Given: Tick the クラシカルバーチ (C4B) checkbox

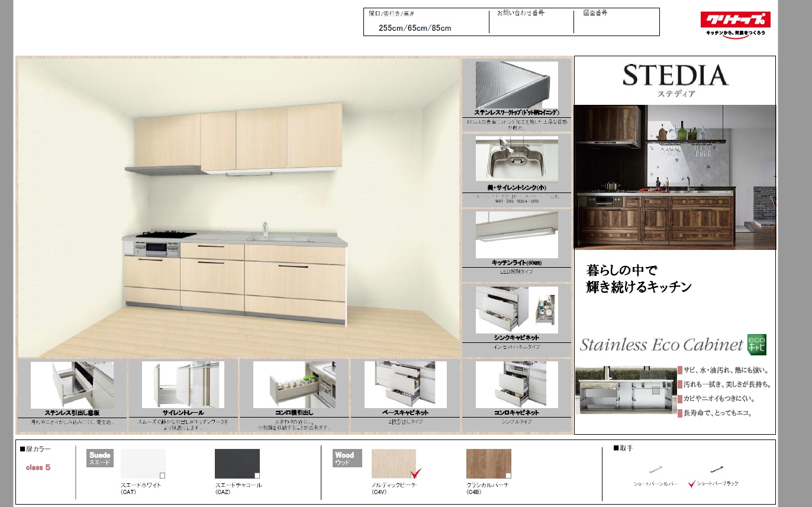Looking at the screenshot, I should pyautogui.click(x=508, y=475).
